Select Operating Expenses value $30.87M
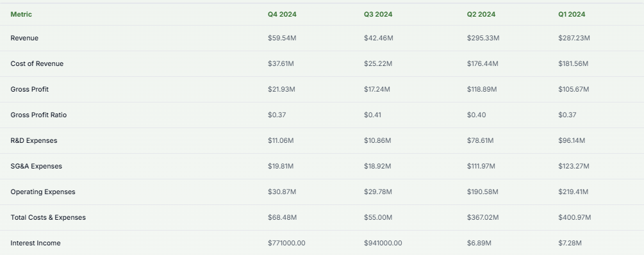This screenshot has width=644, height=255. (x=282, y=192)
